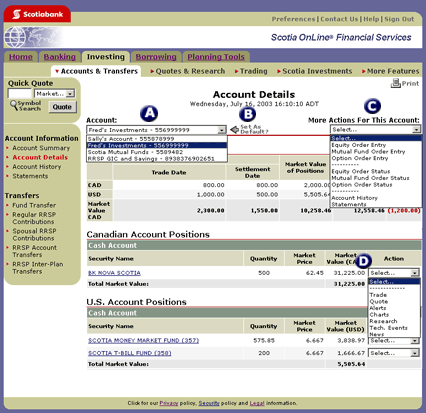Choose Account History in More Actions list
Viewport: 426px width, 413px height.
tap(354, 198)
